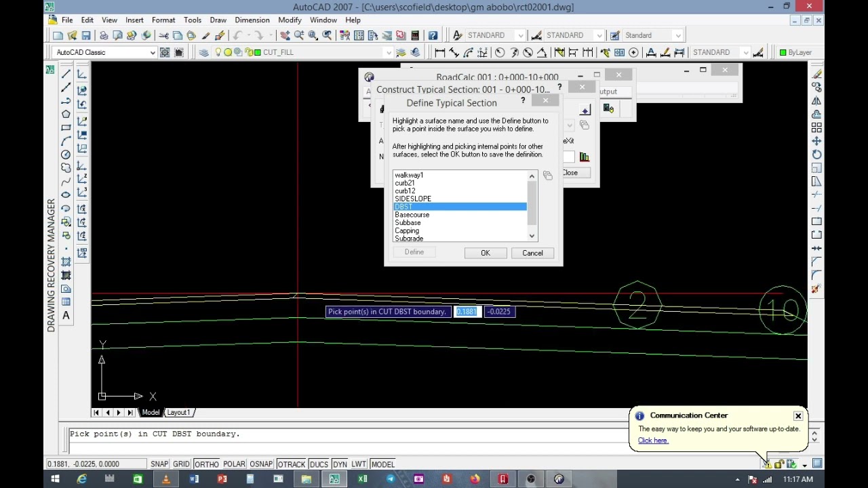
Task: Click the Erase tool in Modify toolbar
Action: pyautogui.click(x=816, y=74)
